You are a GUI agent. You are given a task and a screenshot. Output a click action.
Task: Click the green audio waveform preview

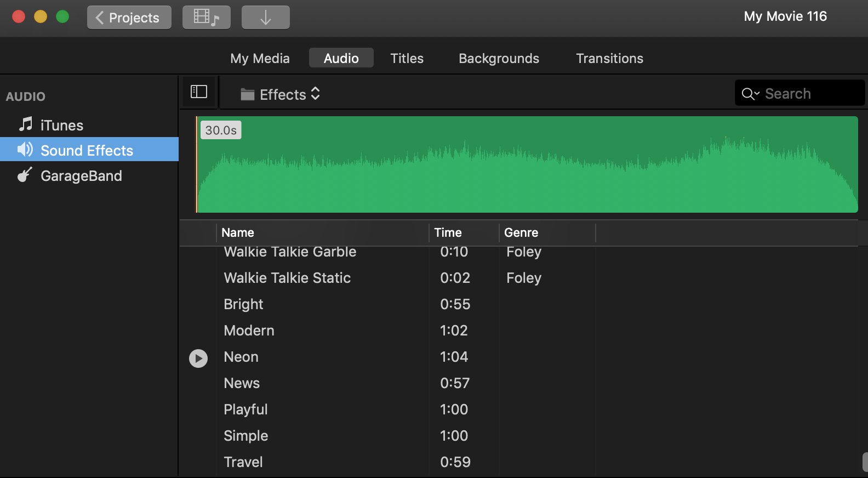(526, 164)
